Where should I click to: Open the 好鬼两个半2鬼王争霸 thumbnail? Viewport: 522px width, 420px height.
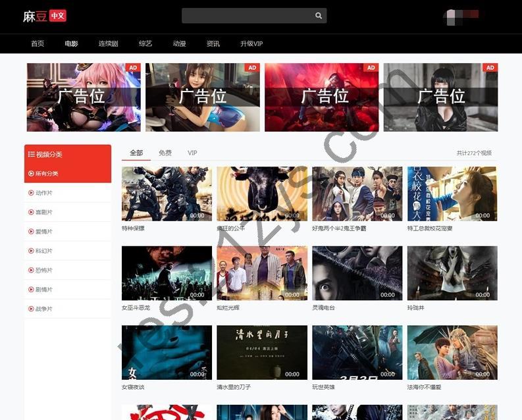(x=357, y=194)
